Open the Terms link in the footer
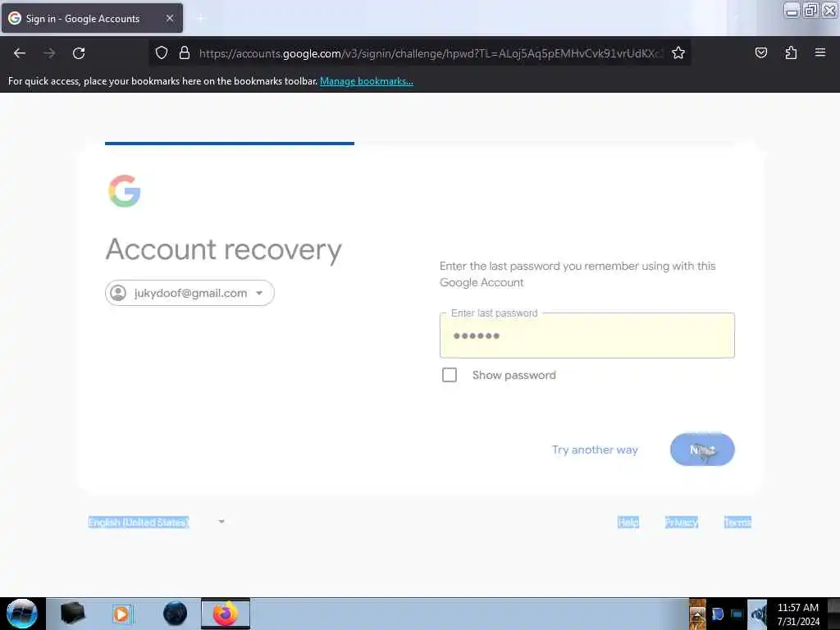This screenshot has height=630, width=840. 737,523
